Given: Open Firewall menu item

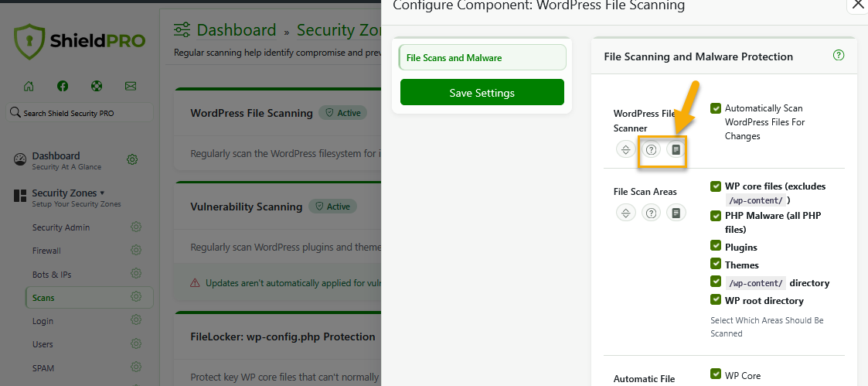Looking at the screenshot, I should tap(46, 251).
